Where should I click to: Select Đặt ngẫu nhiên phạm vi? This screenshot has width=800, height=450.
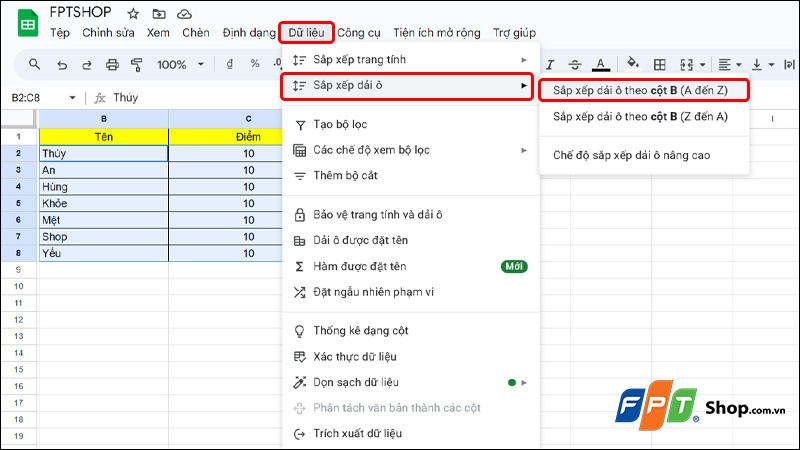[x=410, y=292]
